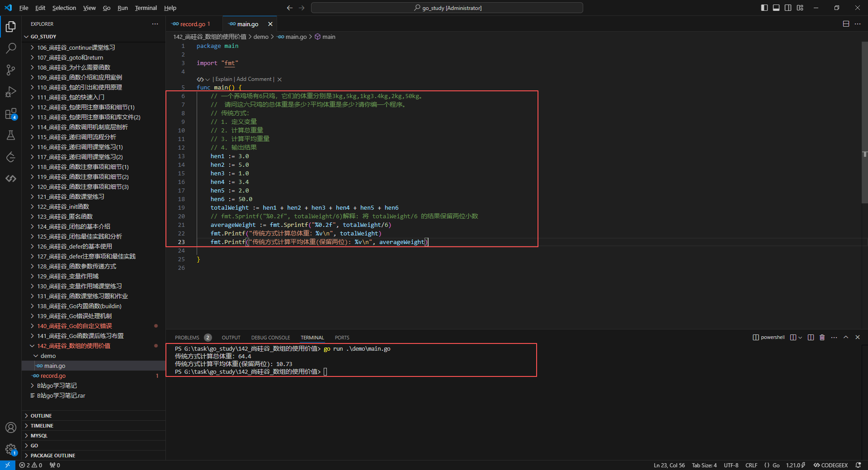This screenshot has height=470, width=868.
Task: Split the terminal
Action: click(811, 337)
